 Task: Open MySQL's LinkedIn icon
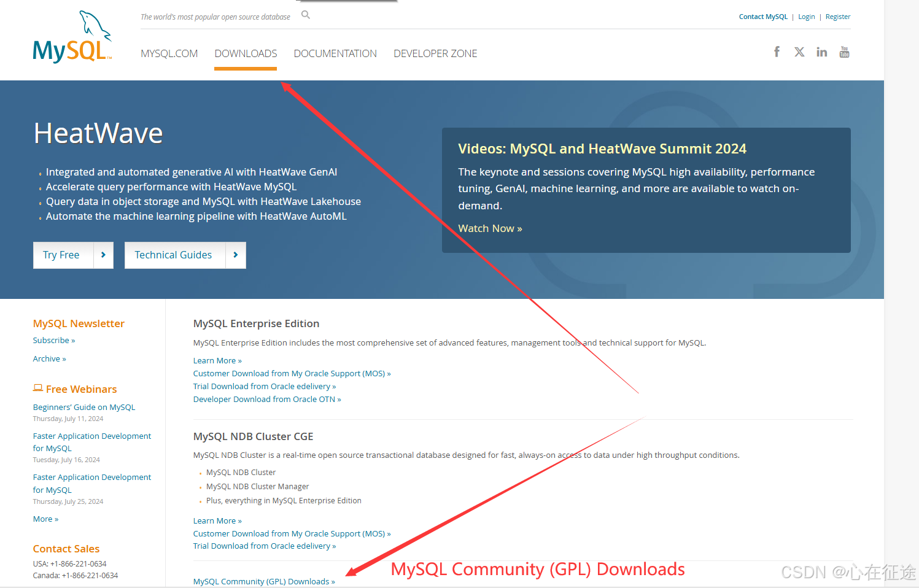point(821,52)
